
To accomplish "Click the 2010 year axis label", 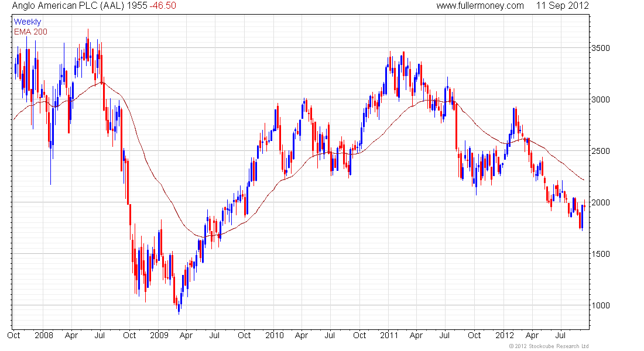I will pyautogui.click(x=275, y=335).
